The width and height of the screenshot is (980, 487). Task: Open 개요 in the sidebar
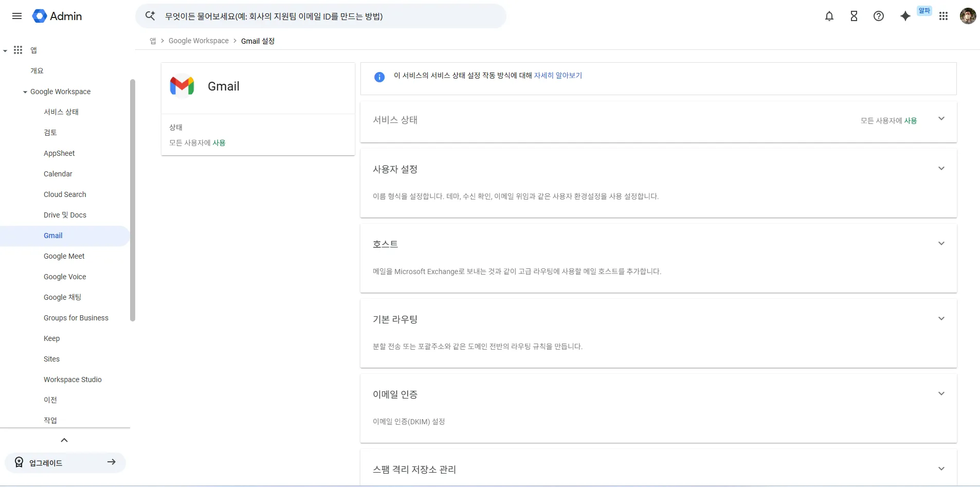[37, 71]
